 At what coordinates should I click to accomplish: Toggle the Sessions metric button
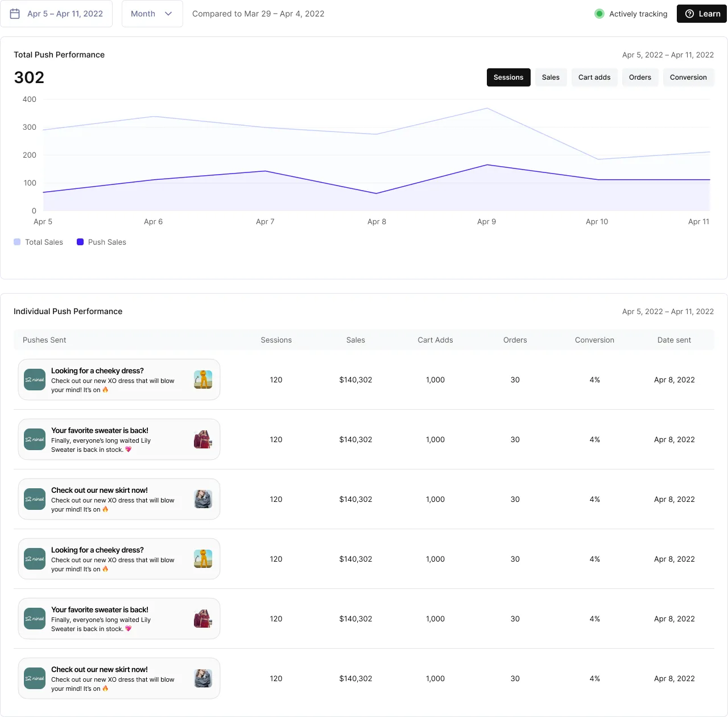[x=508, y=77]
